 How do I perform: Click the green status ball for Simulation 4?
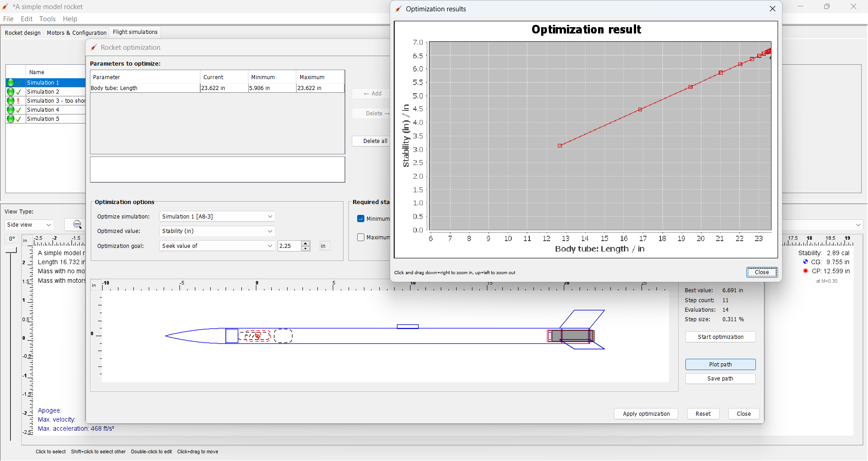pos(10,110)
